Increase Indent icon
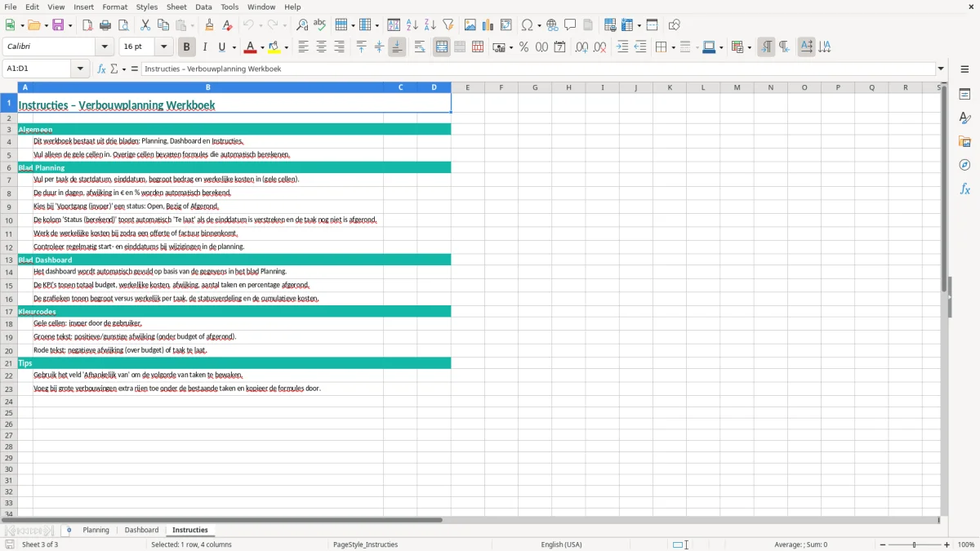Viewport: 980px width, 551px height. pyautogui.click(x=622, y=47)
